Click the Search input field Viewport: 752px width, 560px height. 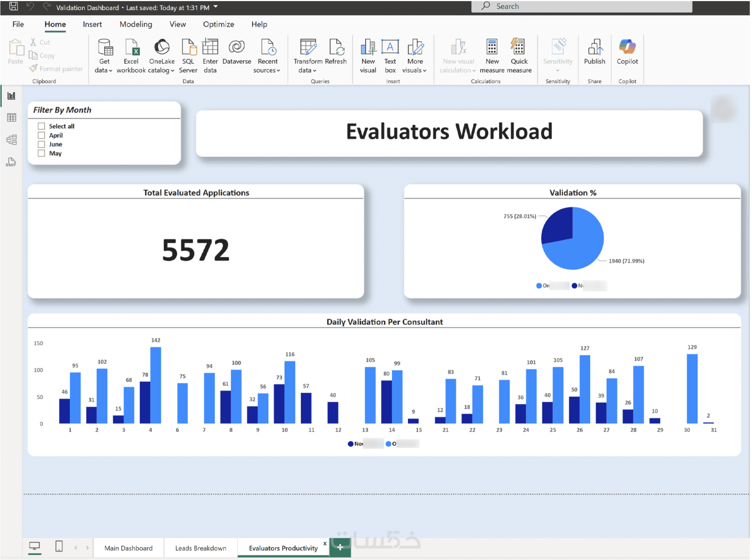click(x=581, y=6)
